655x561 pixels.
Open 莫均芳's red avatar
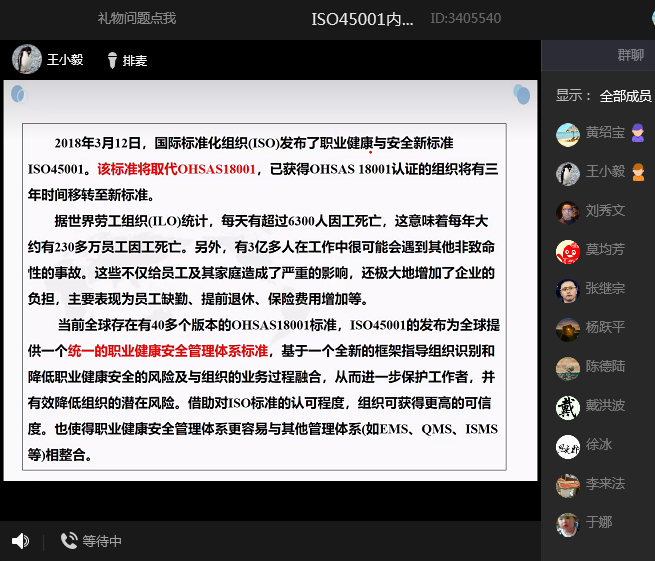click(x=568, y=251)
